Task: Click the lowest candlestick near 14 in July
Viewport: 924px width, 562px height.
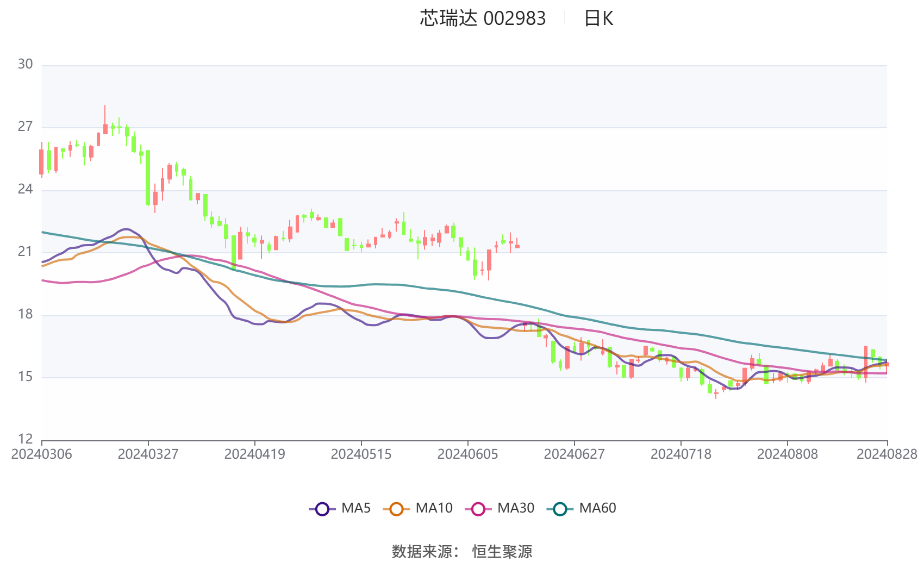Action: click(x=716, y=392)
